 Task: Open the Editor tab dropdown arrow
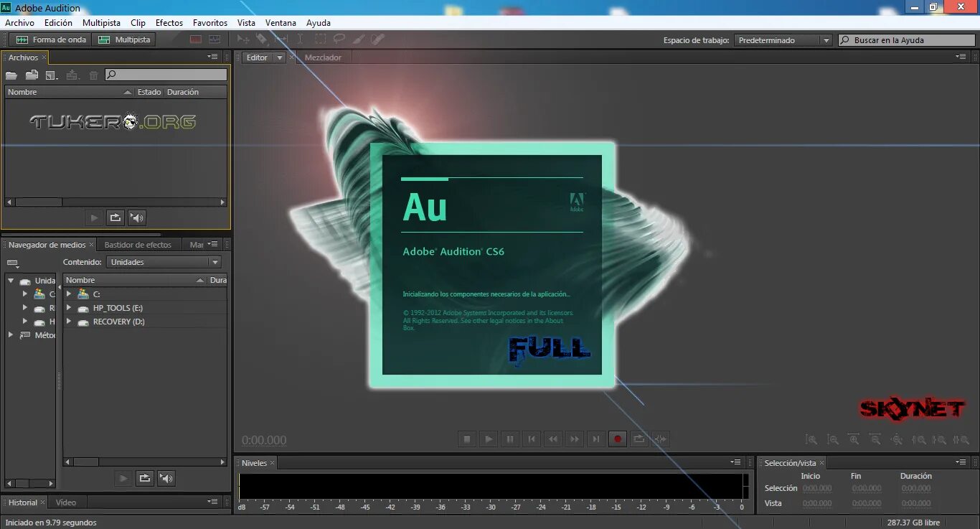click(279, 57)
